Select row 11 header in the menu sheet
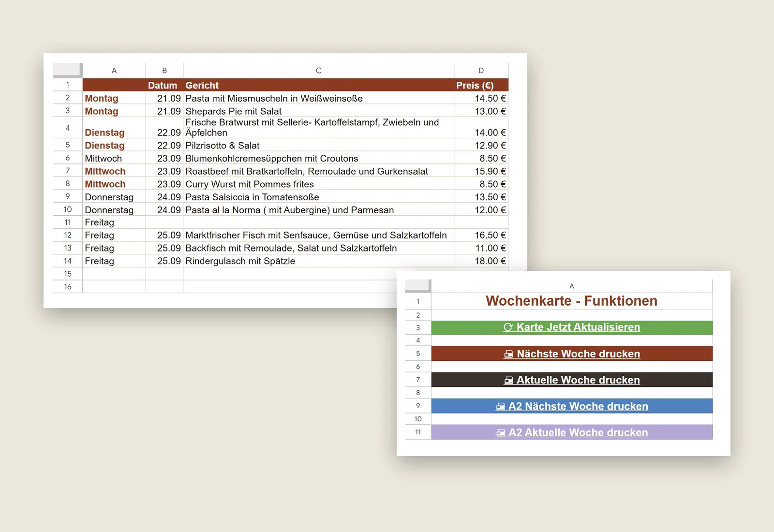The image size is (774, 532). (x=68, y=222)
